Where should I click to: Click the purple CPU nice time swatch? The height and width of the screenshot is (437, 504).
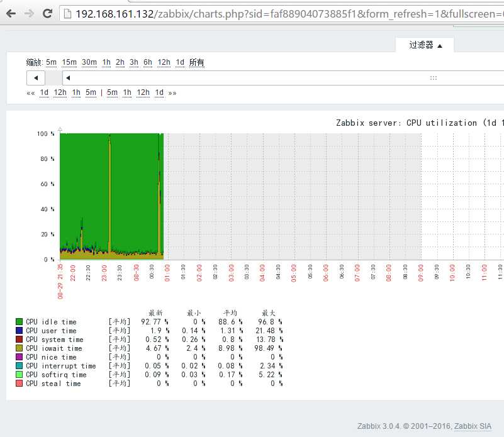tap(20, 357)
